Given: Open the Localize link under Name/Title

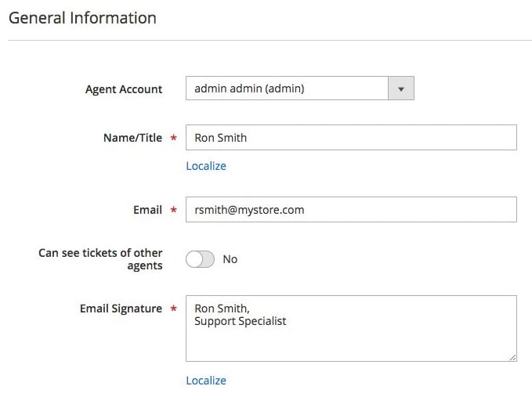Looking at the screenshot, I should [206, 166].
